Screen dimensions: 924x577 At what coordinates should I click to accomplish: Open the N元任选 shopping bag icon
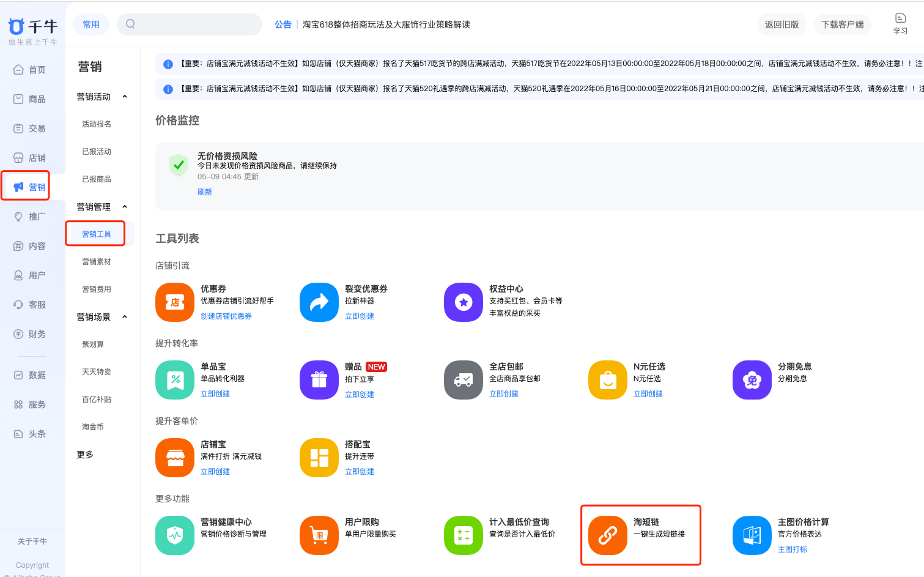[x=608, y=380]
